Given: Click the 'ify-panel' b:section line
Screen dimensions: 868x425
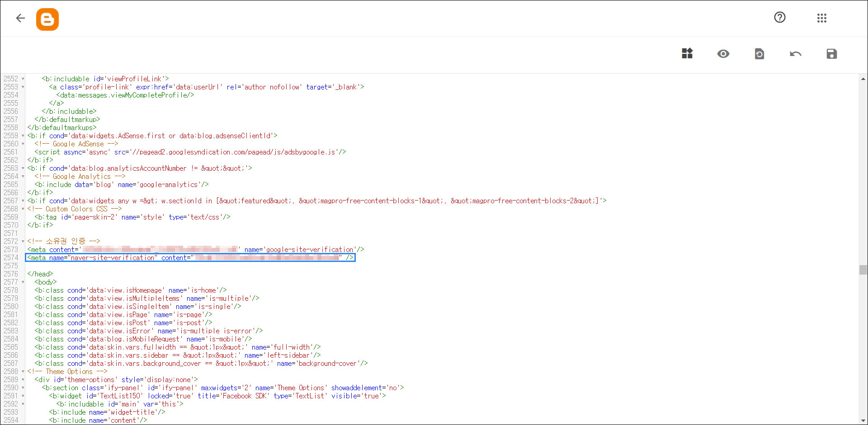Looking at the screenshot, I should (222, 388).
